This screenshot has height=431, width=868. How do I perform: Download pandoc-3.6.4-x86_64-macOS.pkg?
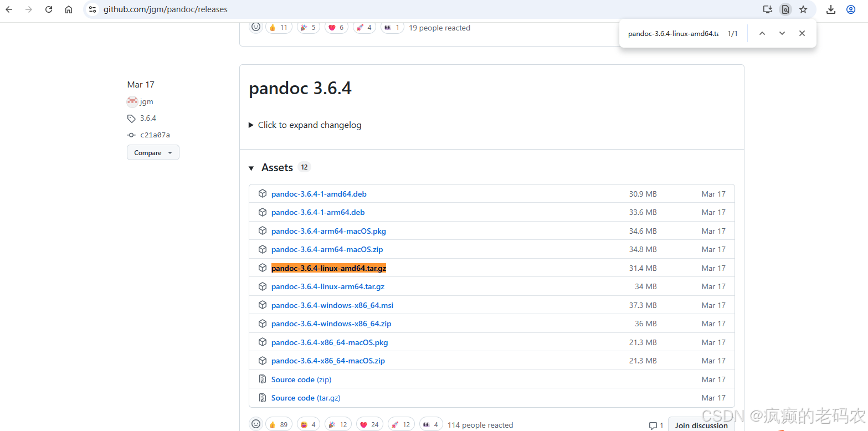click(x=330, y=342)
